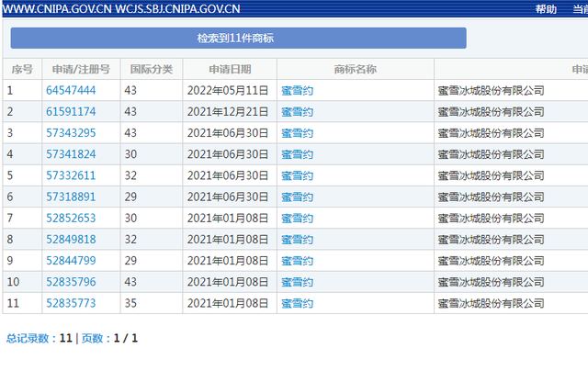
Task: Open the 蜜雪约 trademark name in row 1
Action: (297, 91)
